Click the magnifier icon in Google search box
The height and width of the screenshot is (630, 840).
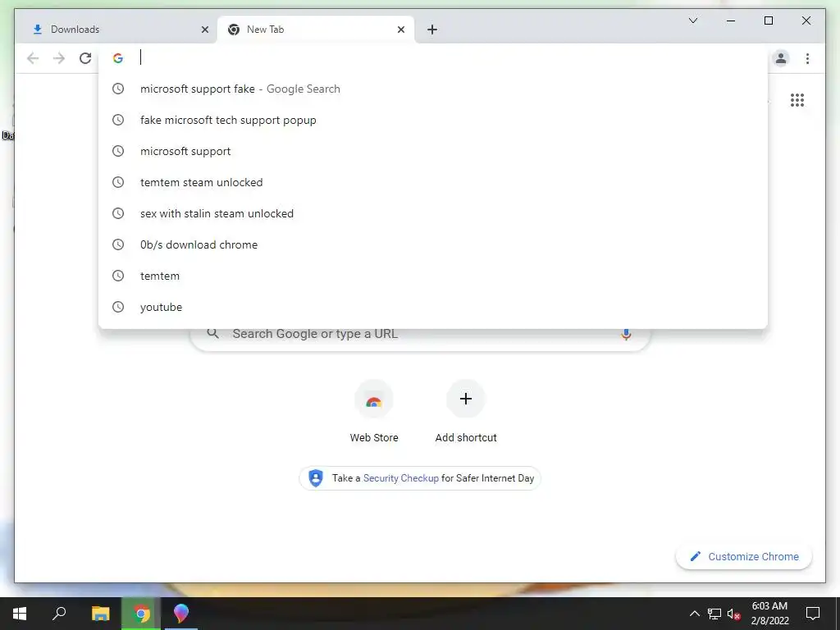pos(212,334)
